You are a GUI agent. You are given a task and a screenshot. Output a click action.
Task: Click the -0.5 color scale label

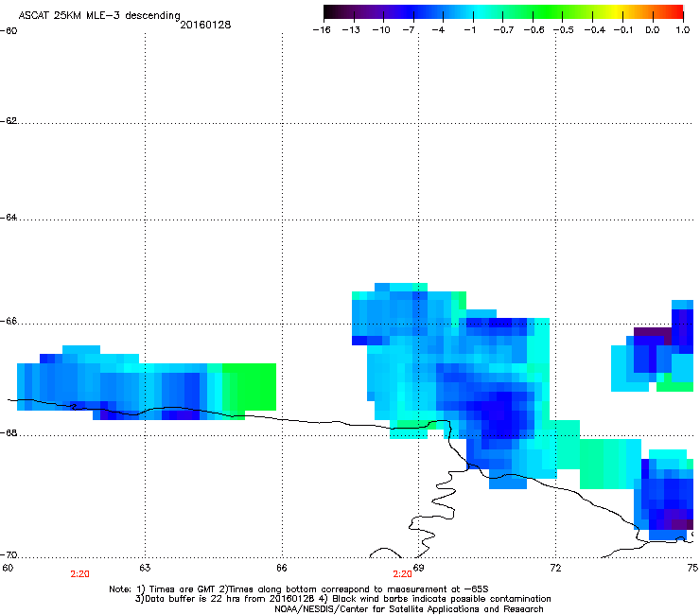pyautogui.click(x=565, y=30)
